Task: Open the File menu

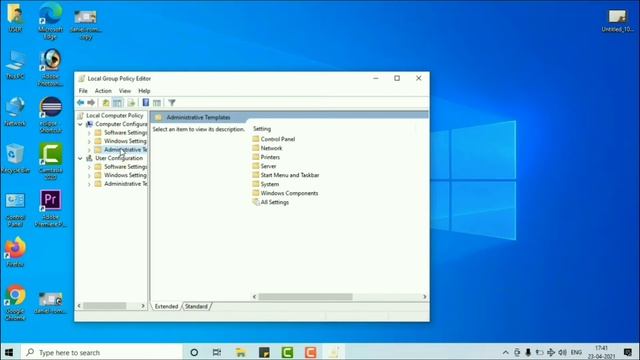Action: coord(83,91)
